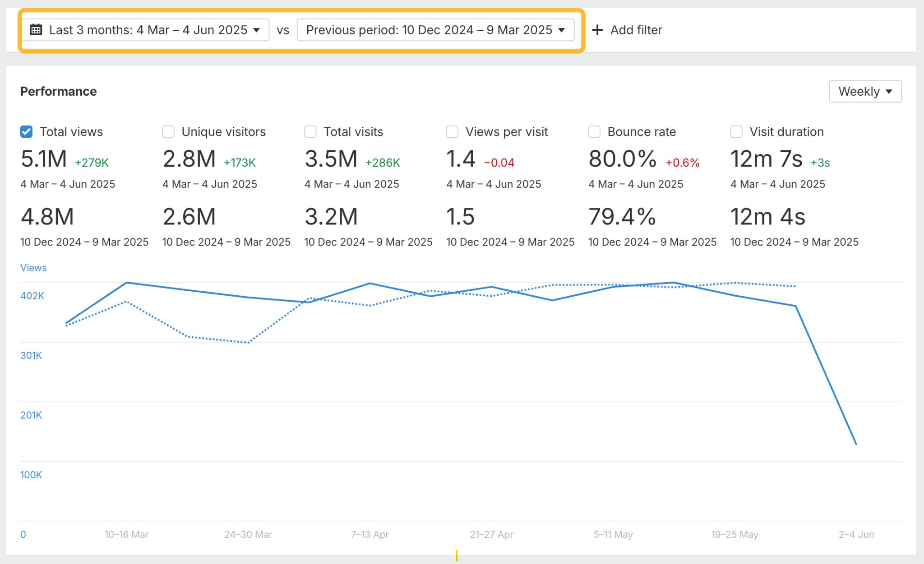The height and width of the screenshot is (564, 924).
Task: Select the 5.1M total views value
Action: point(44,159)
